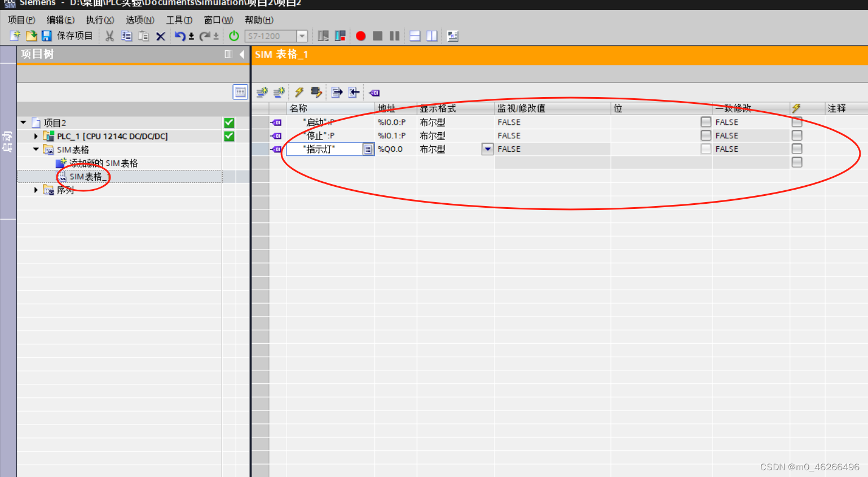Open the S7-1200 device selection combo box

click(x=302, y=36)
